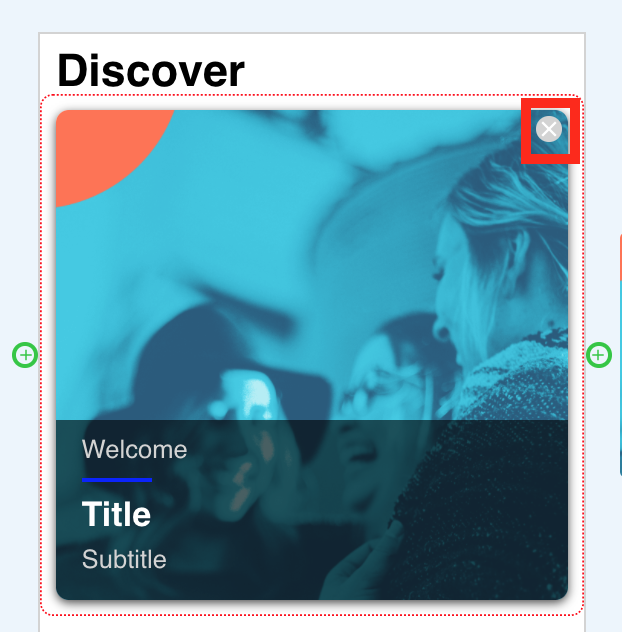Click the blue underline below Welcome

(x=117, y=480)
